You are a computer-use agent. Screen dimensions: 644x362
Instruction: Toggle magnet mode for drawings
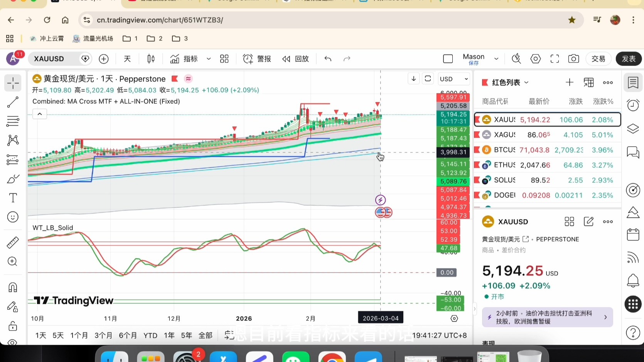coord(13,288)
